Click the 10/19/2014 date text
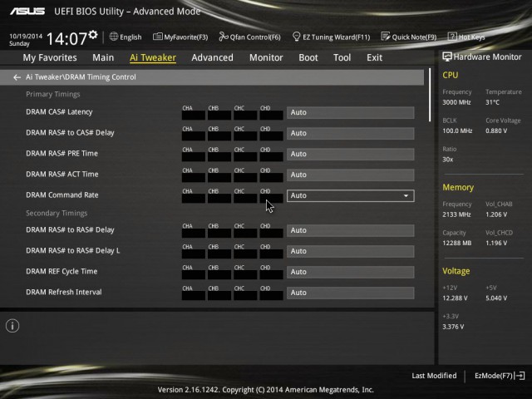Screen dimensions: 532x399 pos(26,36)
